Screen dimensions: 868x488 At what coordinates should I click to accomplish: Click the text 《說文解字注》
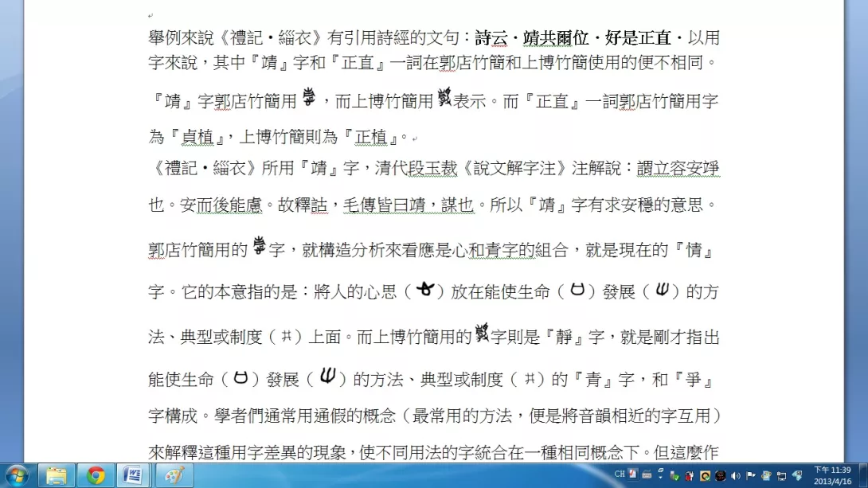pos(514,168)
